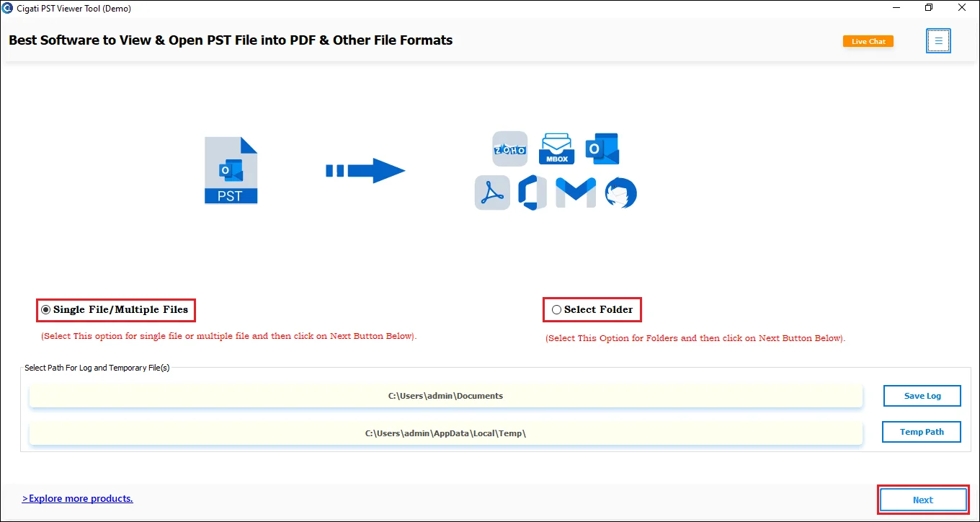This screenshot has height=522, width=980.
Task: Click the blue conversion arrow graphic
Action: [x=365, y=171]
